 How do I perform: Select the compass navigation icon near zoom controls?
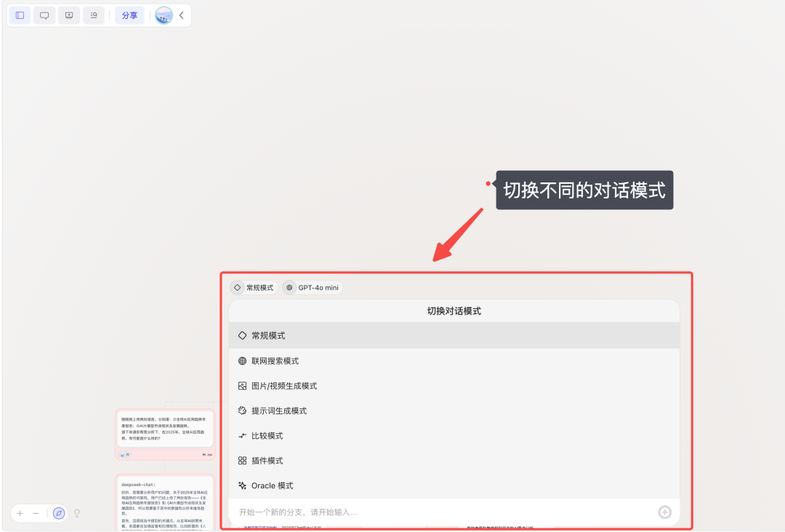point(59,513)
